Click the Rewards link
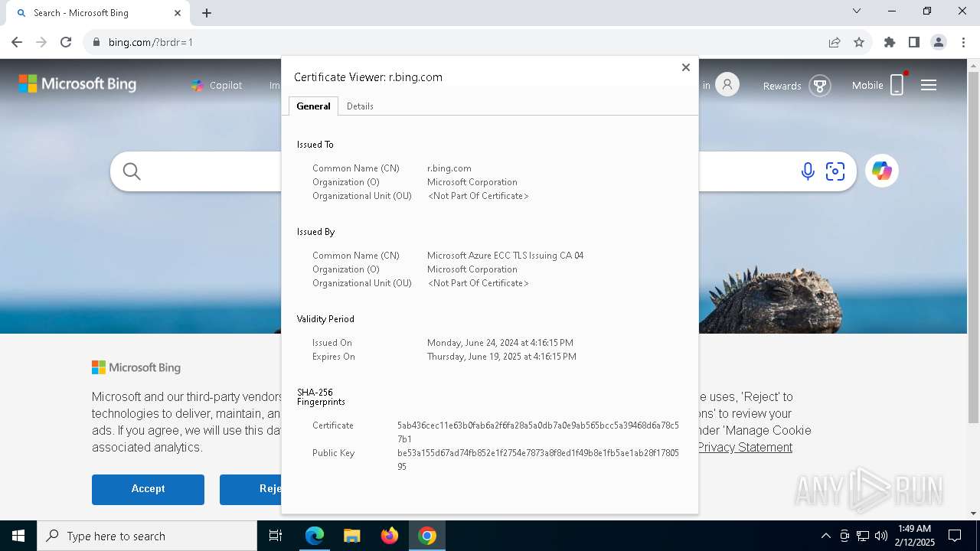The image size is (980, 551). pos(782,86)
